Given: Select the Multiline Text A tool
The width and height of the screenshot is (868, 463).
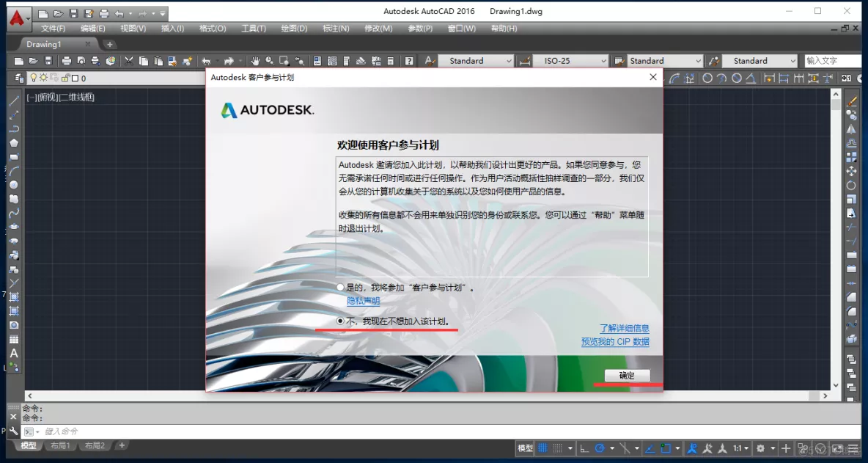Looking at the screenshot, I should coord(14,354).
